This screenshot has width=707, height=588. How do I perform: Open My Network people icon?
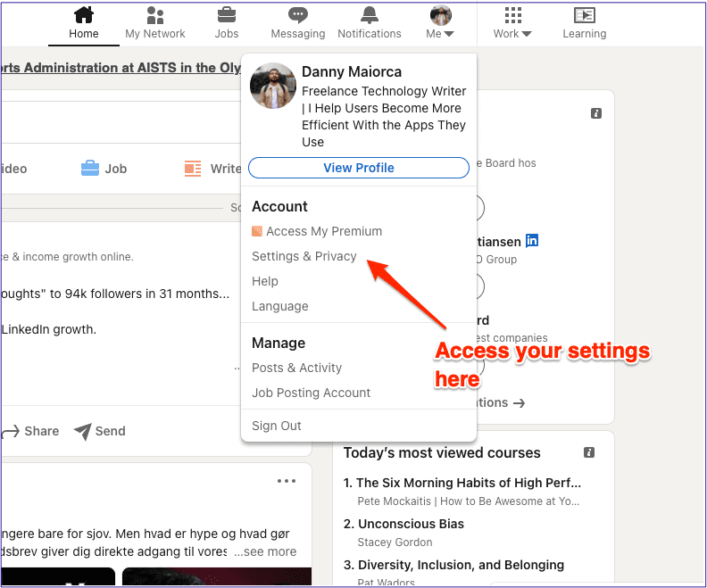155,15
